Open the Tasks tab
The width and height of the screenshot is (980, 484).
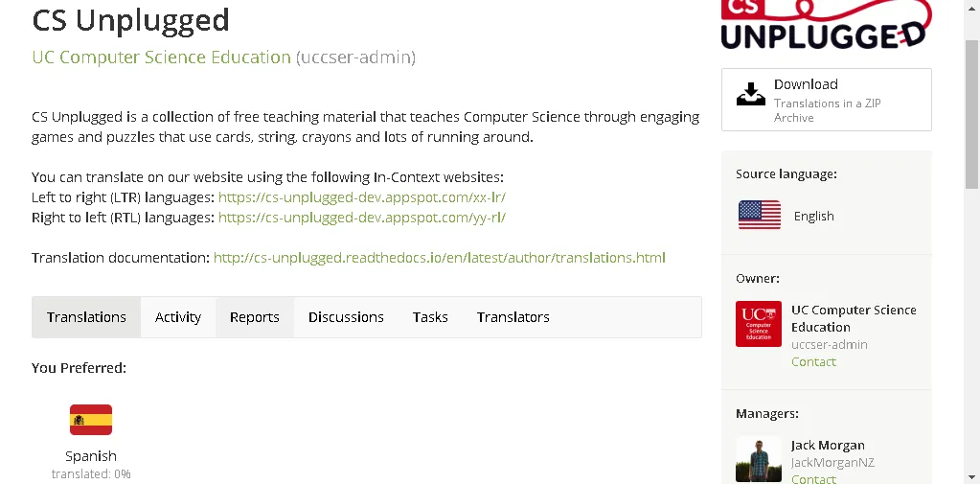(x=430, y=317)
